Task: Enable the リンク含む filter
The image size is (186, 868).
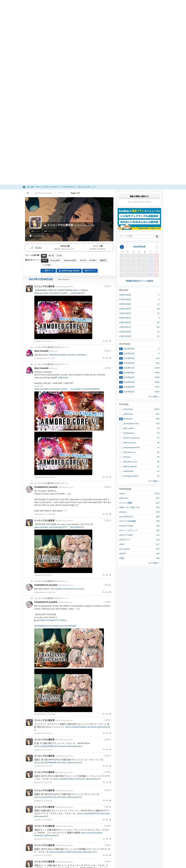Action: [47, 265]
